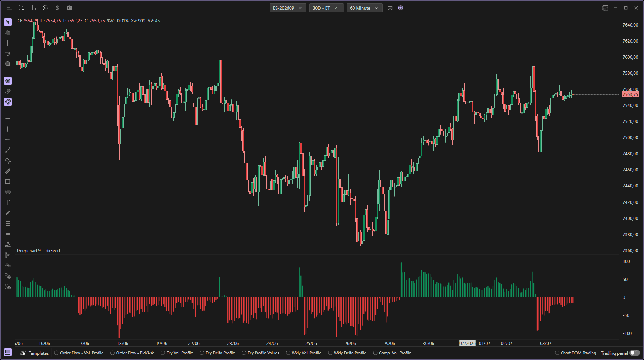
Task: Select Chart DOM Trading option
Action: click(x=575, y=353)
